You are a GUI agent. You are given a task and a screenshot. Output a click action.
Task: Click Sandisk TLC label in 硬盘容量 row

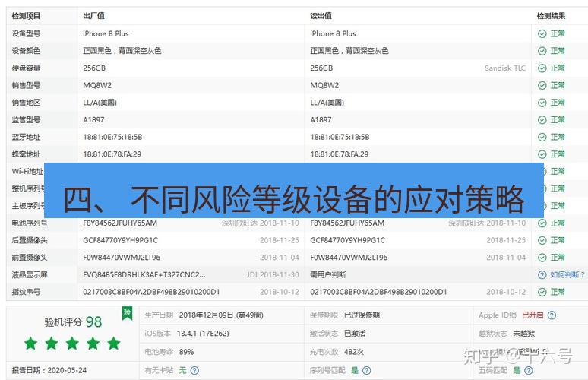click(x=504, y=68)
